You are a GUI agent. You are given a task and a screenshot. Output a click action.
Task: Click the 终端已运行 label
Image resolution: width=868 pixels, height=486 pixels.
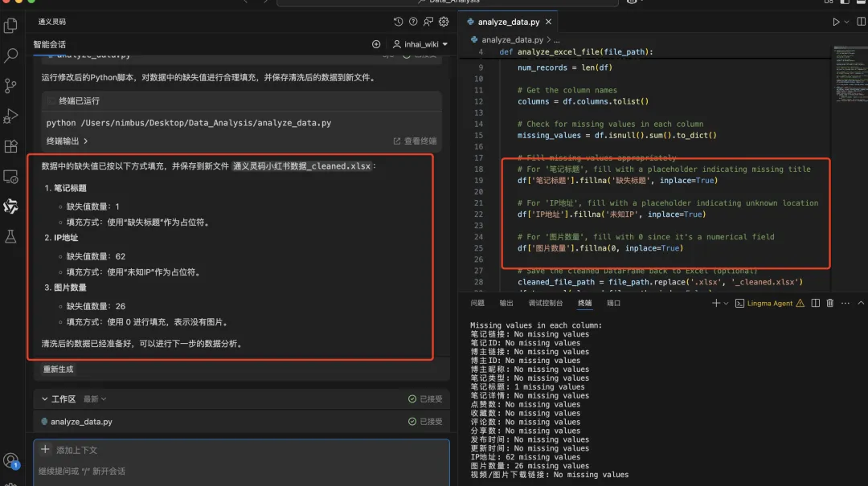click(x=79, y=100)
